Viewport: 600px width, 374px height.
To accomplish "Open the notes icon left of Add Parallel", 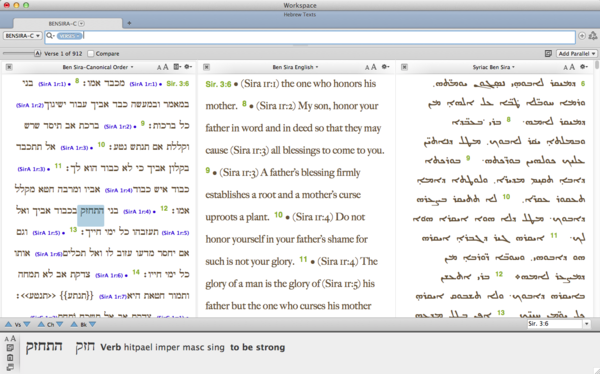I will [548, 54].
